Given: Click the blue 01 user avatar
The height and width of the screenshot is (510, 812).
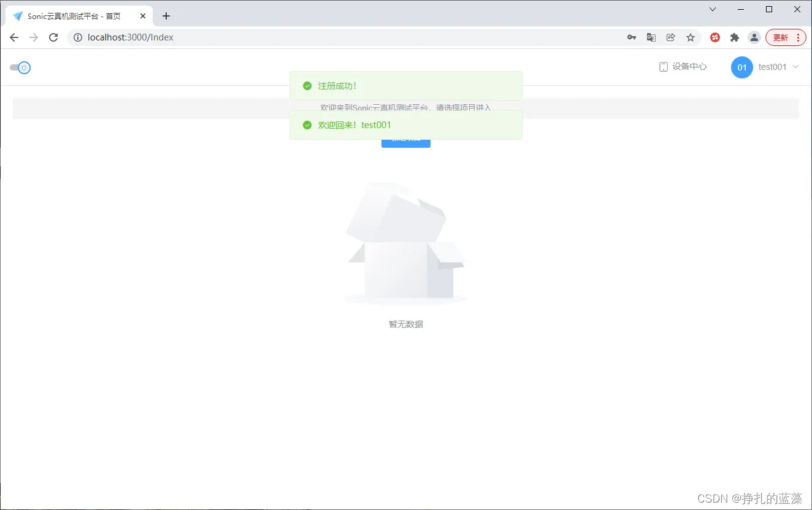Looking at the screenshot, I should [x=741, y=67].
